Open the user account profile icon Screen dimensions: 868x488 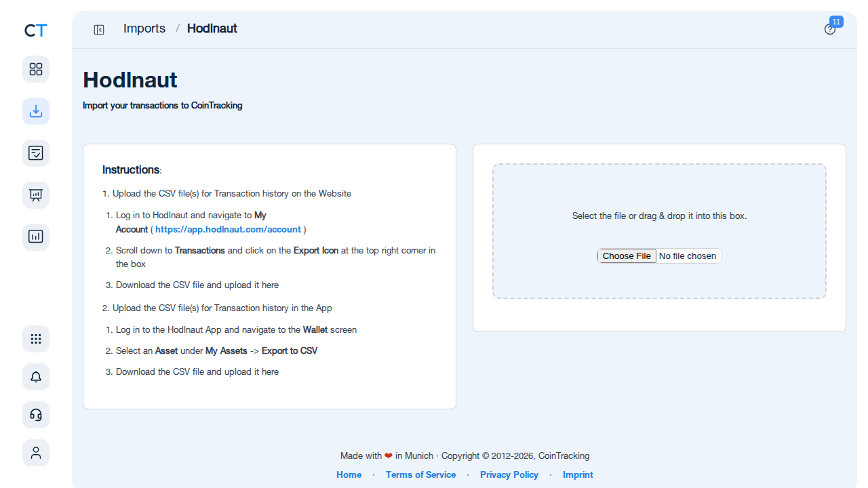pyautogui.click(x=36, y=453)
